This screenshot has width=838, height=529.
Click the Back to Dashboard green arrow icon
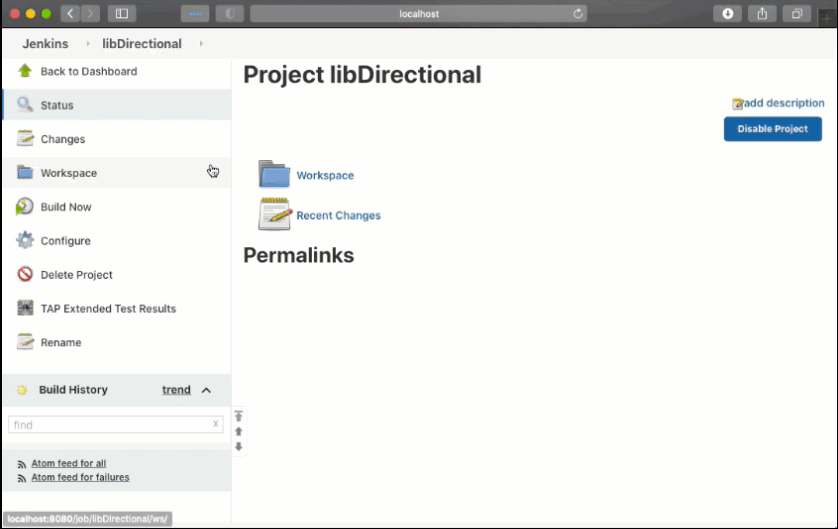pos(25,71)
